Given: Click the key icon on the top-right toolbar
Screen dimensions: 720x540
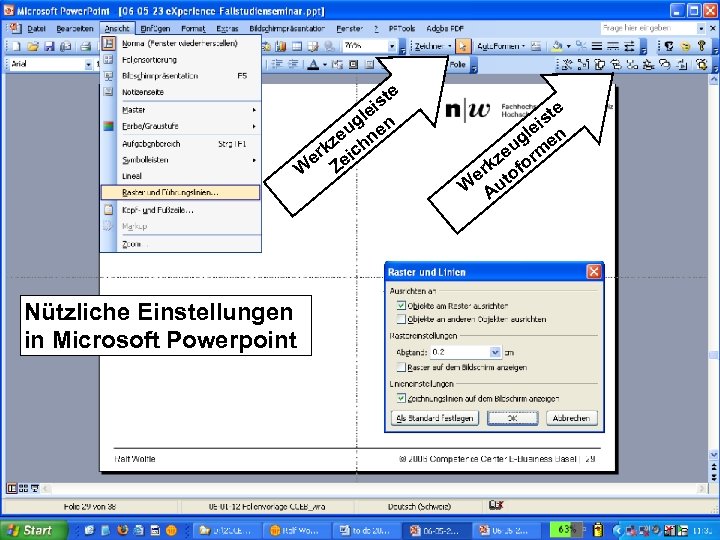Looking at the screenshot, I should click(x=701, y=46).
